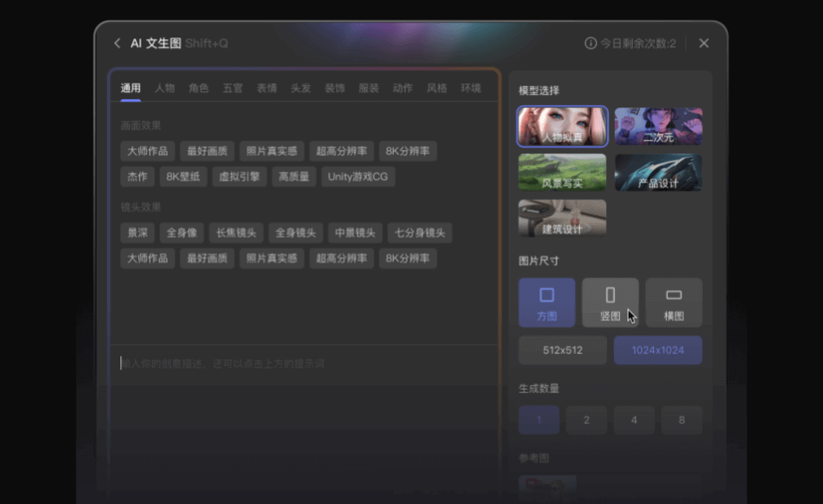Click the 512x512 size option
The width and height of the screenshot is (823, 504).
pos(562,350)
